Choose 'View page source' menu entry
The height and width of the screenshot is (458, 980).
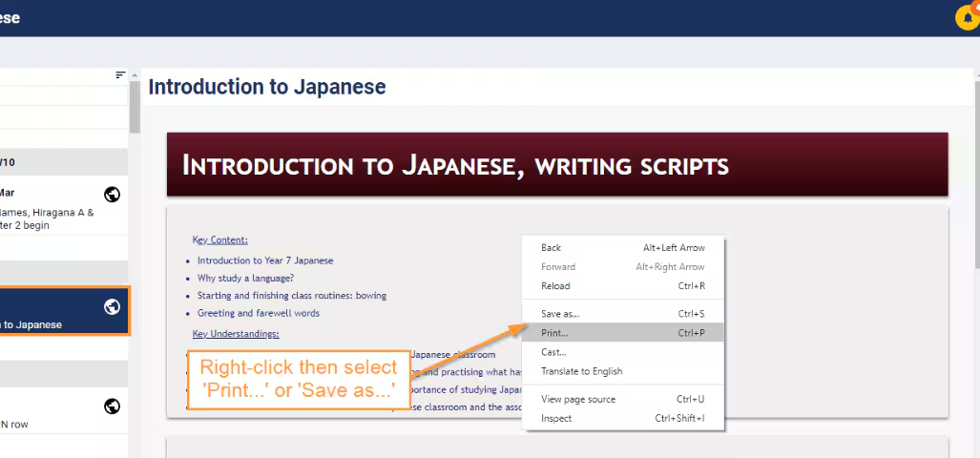[623, 399]
